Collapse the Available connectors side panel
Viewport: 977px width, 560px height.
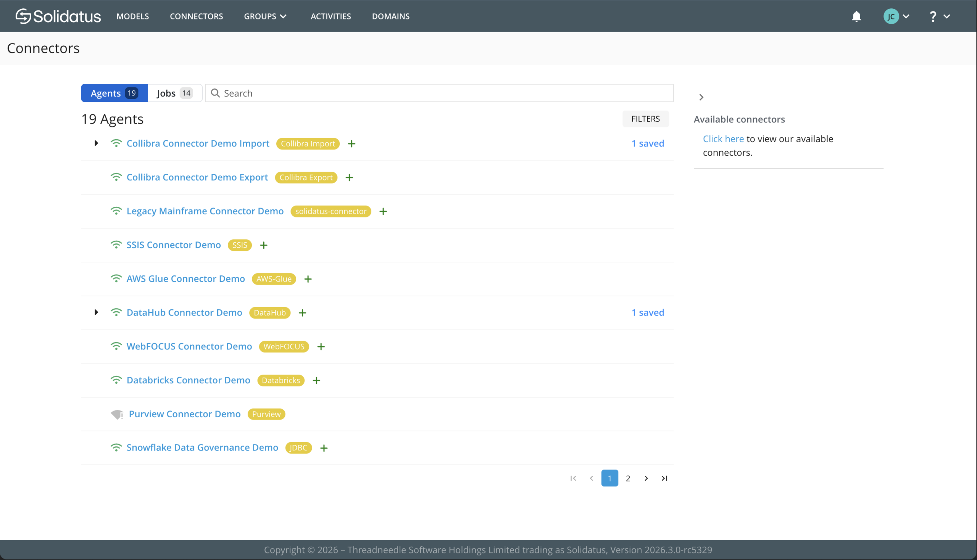tap(701, 97)
